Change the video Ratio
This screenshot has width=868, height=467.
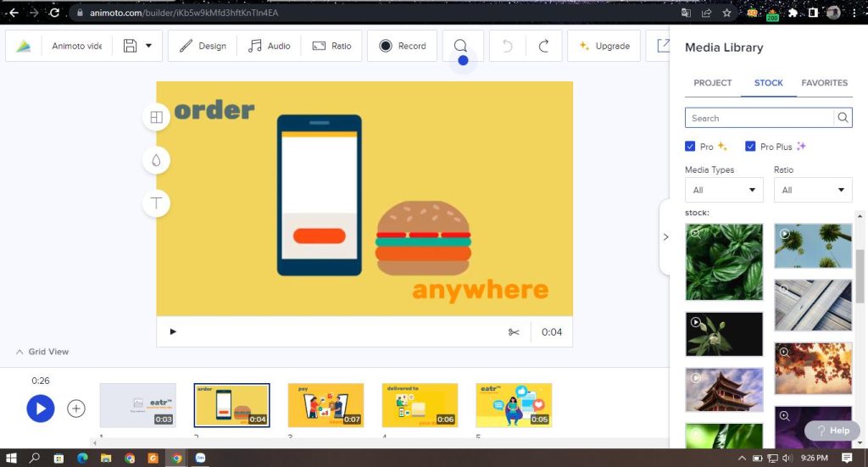[x=331, y=46]
